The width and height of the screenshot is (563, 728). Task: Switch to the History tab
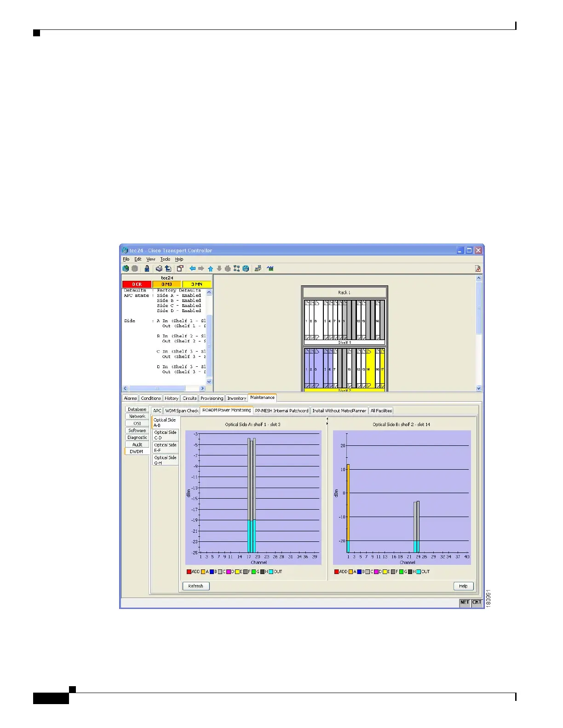click(172, 398)
